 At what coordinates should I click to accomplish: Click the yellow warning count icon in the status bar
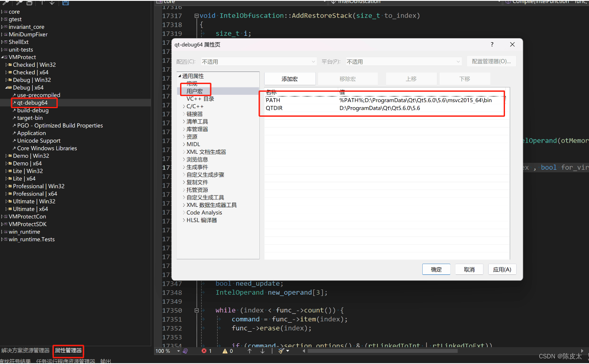click(x=225, y=351)
